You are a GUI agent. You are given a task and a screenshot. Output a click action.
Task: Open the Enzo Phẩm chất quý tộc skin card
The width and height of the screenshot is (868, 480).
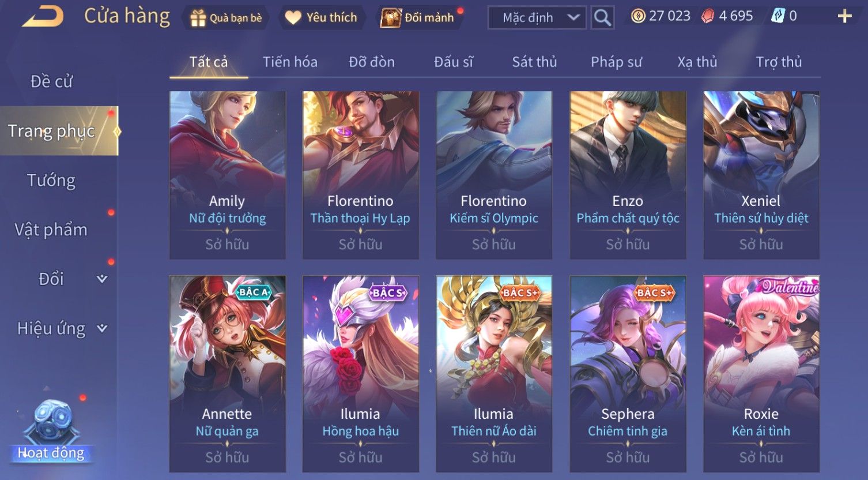pos(628,175)
